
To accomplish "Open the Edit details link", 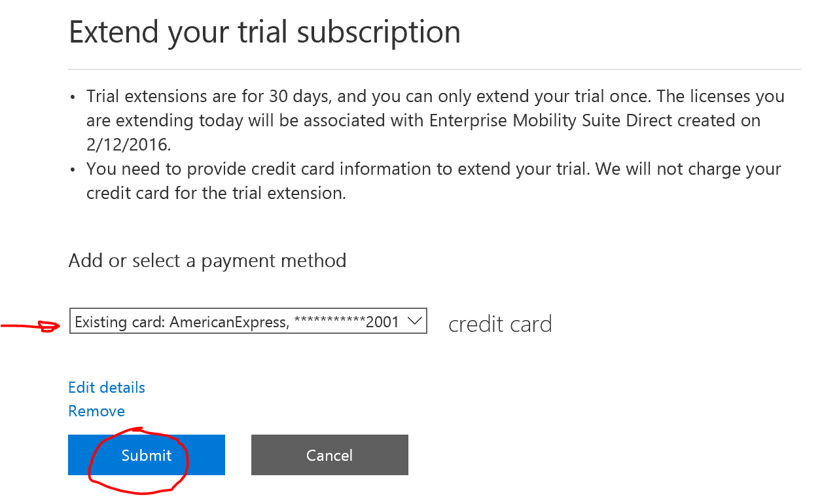I will coord(107,387).
